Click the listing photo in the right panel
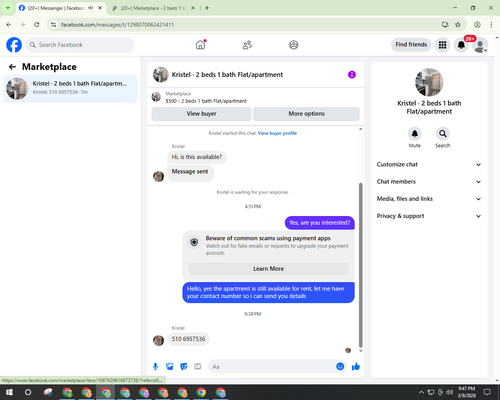This screenshot has width=500, height=400. tap(429, 82)
